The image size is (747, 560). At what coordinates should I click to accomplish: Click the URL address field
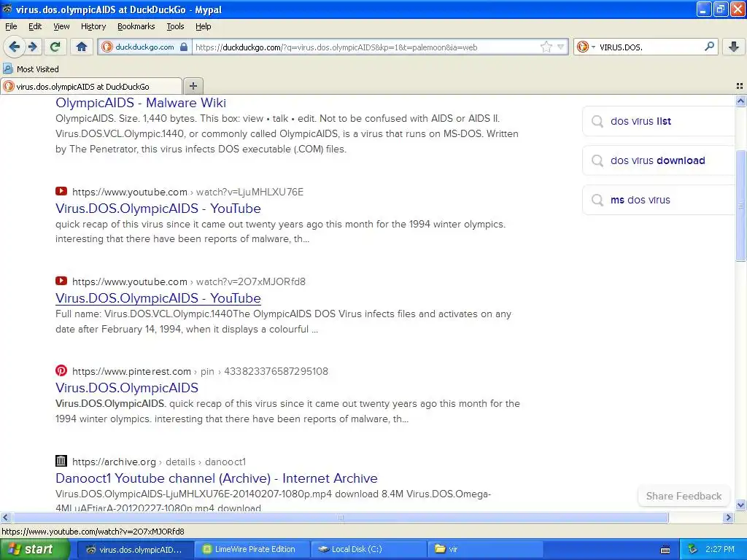365,47
